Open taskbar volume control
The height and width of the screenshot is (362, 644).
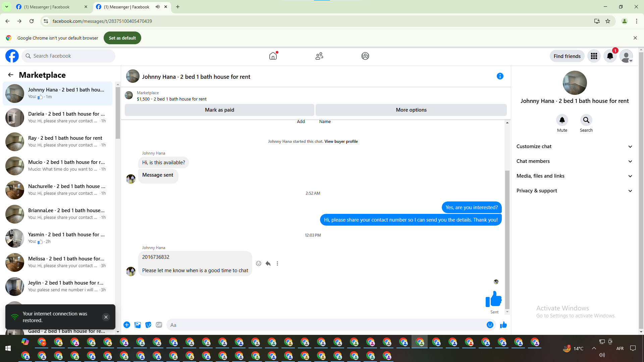602,355
